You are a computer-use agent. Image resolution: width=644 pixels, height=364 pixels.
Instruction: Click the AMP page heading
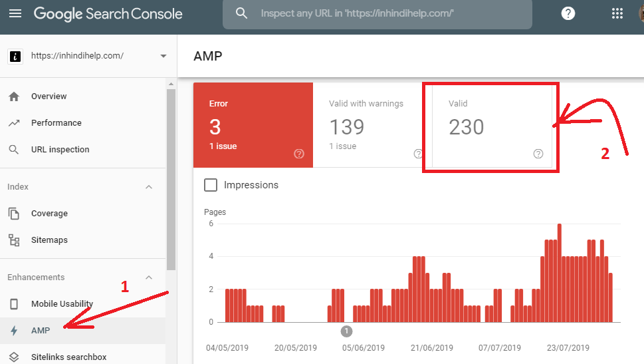pyautogui.click(x=208, y=56)
